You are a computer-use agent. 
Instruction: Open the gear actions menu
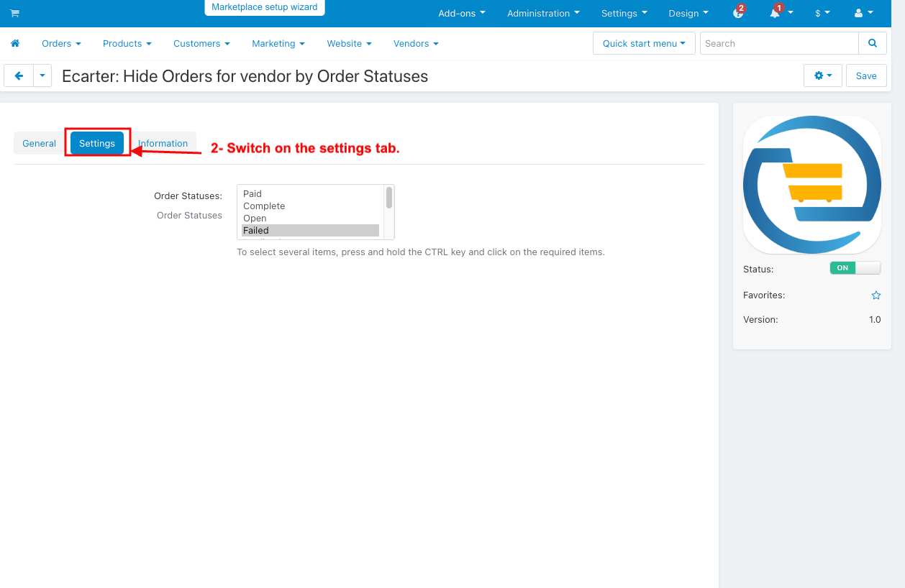click(x=823, y=75)
